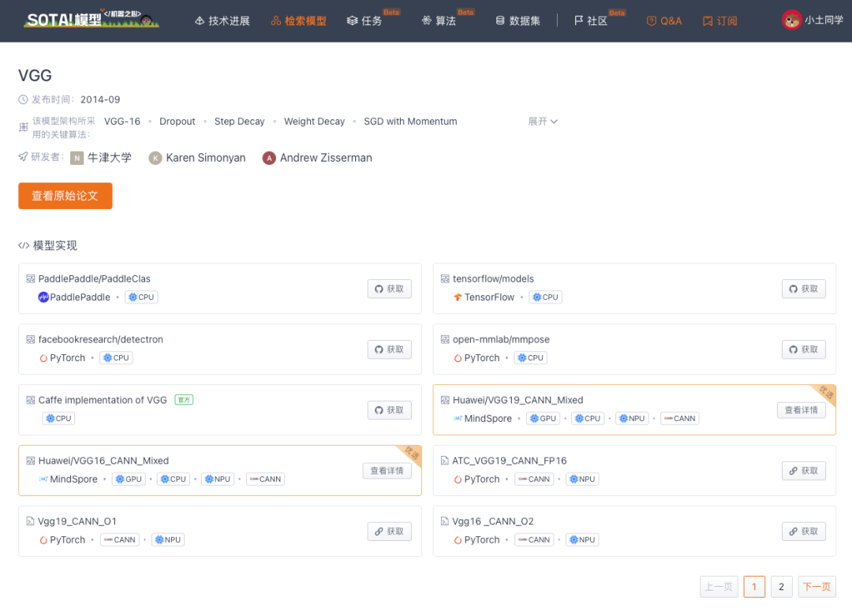Click the 订阅 bookmark link
852x616 pixels.
(x=720, y=21)
